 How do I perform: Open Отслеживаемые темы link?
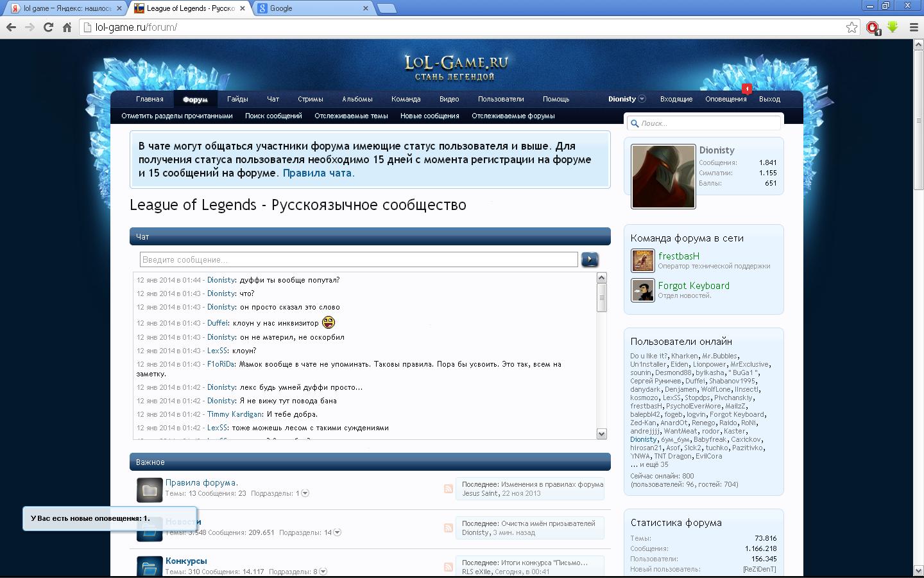pos(352,116)
